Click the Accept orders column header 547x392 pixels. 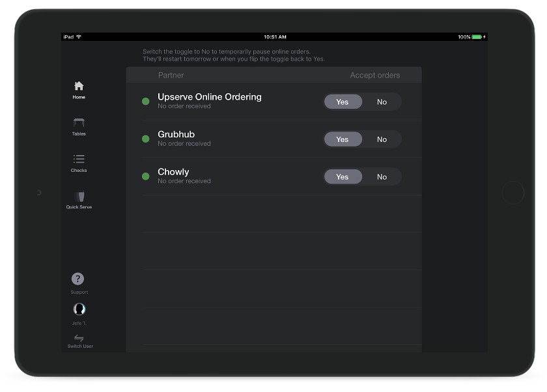pos(375,75)
